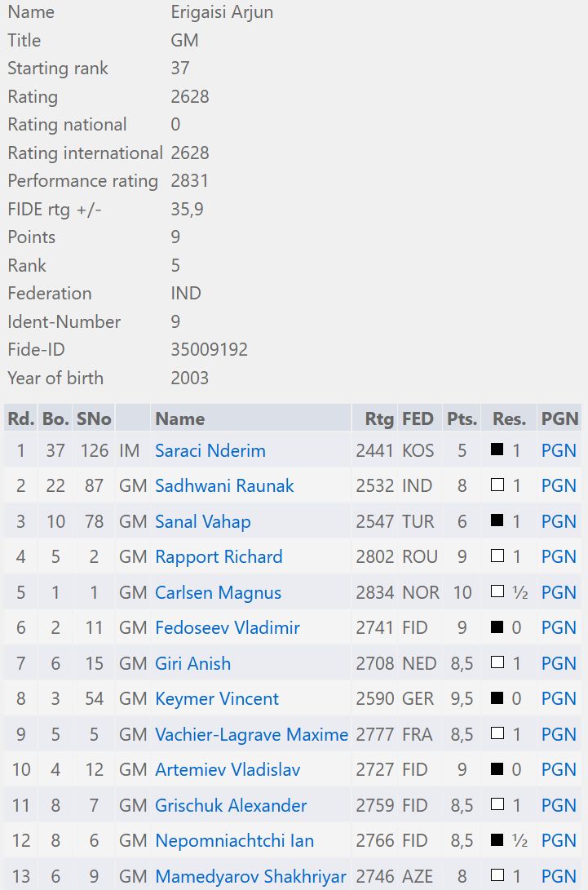Image resolution: width=588 pixels, height=890 pixels.
Task: Open the PGN for the round 13 game
Action: click(559, 876)
